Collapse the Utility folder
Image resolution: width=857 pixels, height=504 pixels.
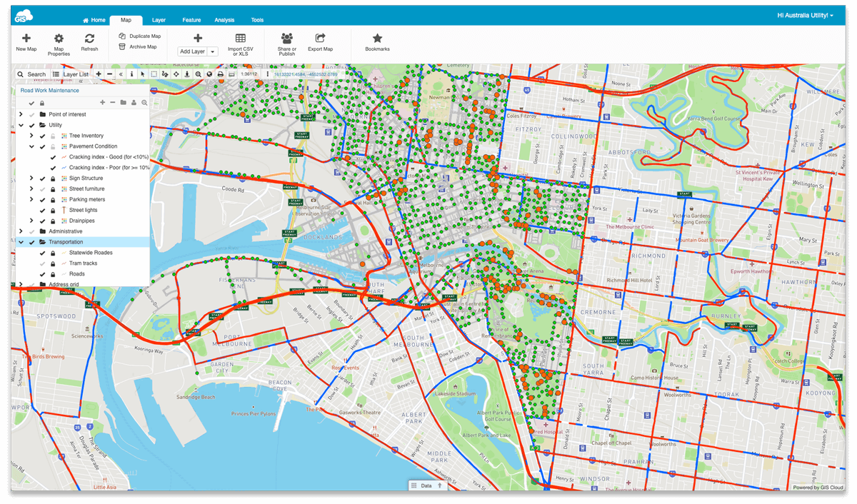pyautogui.click(x=21, y=125)
